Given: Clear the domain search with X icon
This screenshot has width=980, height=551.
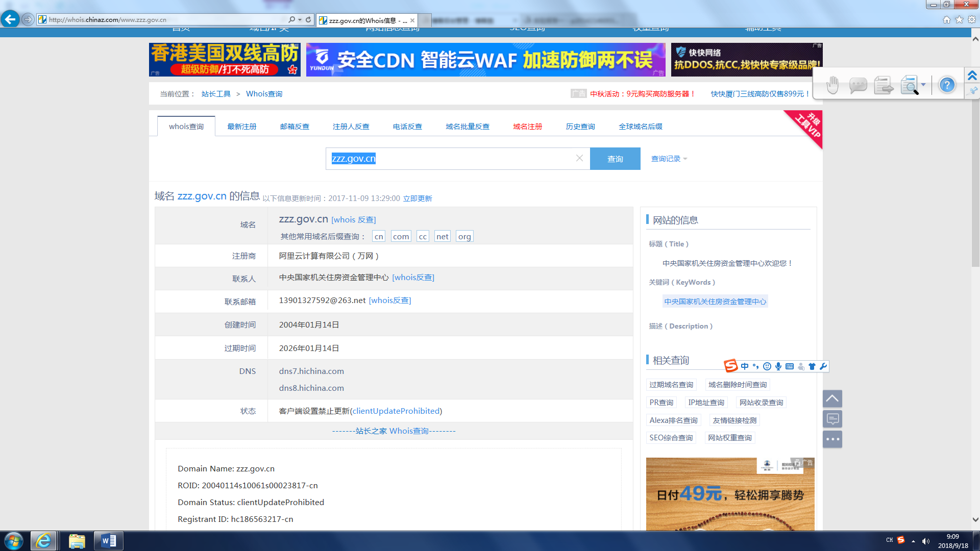Looking at the screenshot, I should click(579, 158).
